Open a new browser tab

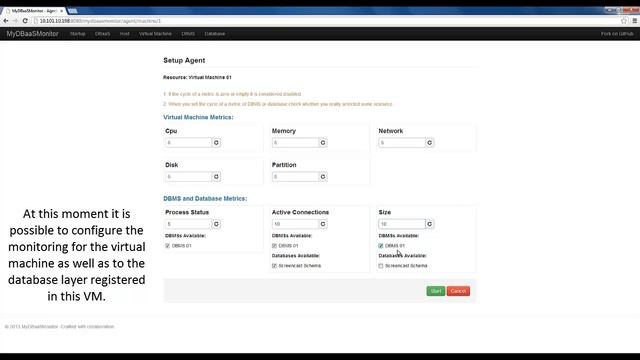(73, 11)
